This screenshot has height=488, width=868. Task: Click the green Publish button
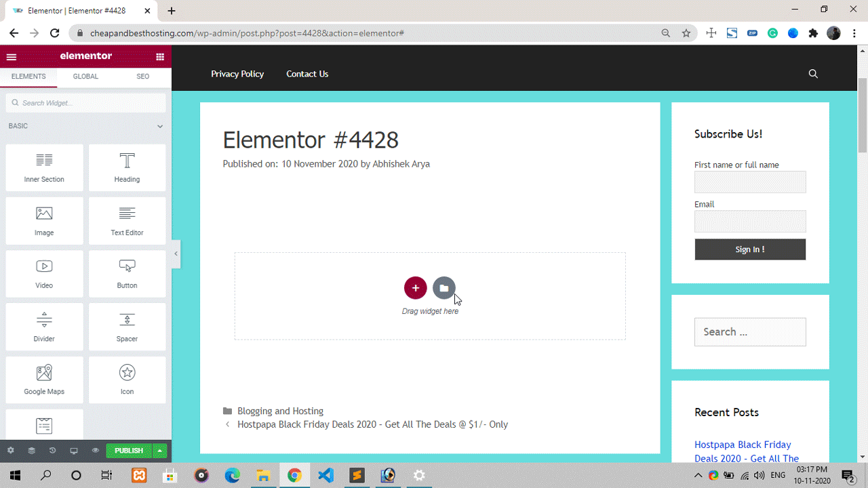click(129, 451)
